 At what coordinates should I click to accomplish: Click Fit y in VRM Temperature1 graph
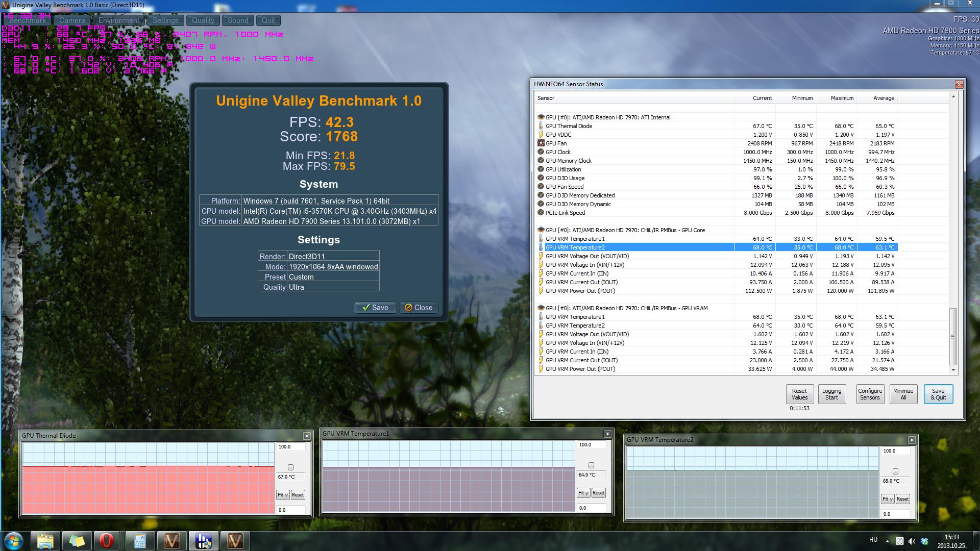click(x=583, y=493)
